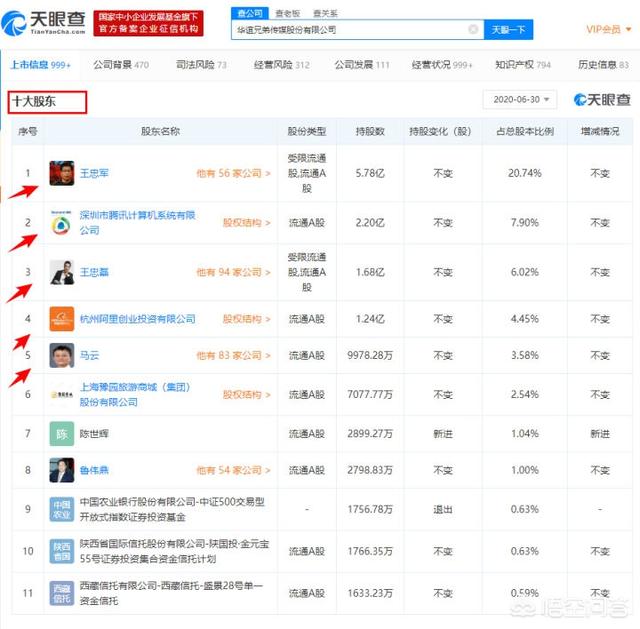
Task: Expand 他有 56 家公司 for 王忠军
Action: [x=233, y=173]
